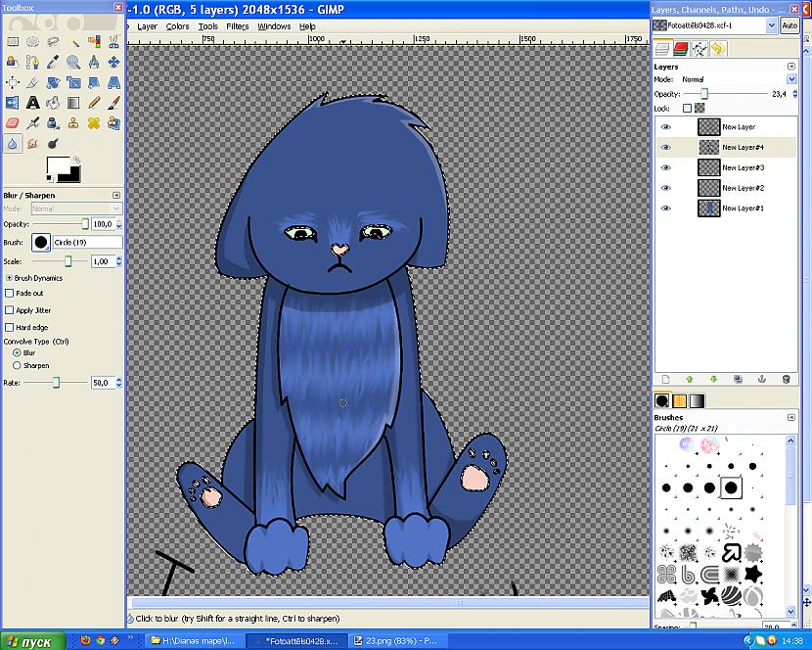Screen dimensions: 812x650
Task: Select the Dodge/Burn tool
Action: pyautogui.click(x=53, y=143)
